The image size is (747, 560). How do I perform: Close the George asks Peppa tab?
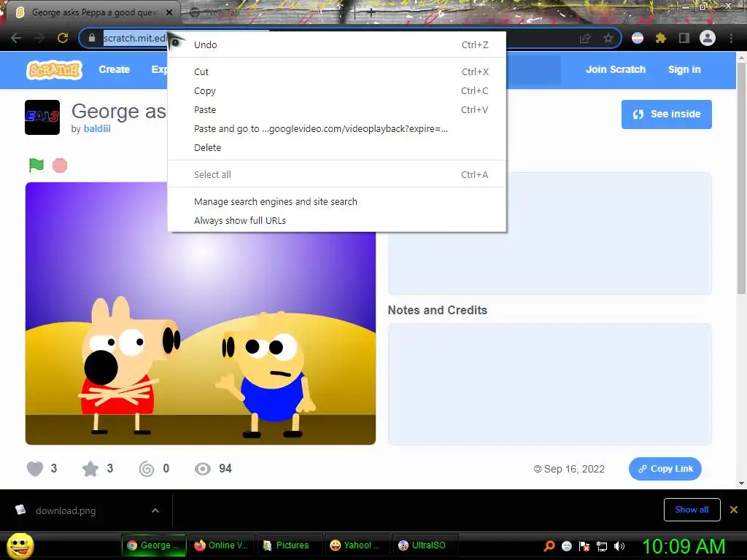click(x=169, y=12)
